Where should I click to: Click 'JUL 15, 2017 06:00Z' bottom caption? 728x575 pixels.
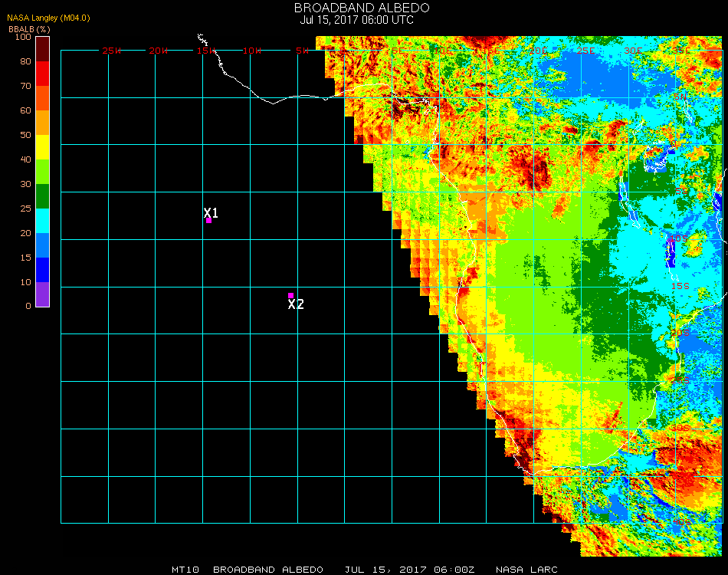coord(410,570)
